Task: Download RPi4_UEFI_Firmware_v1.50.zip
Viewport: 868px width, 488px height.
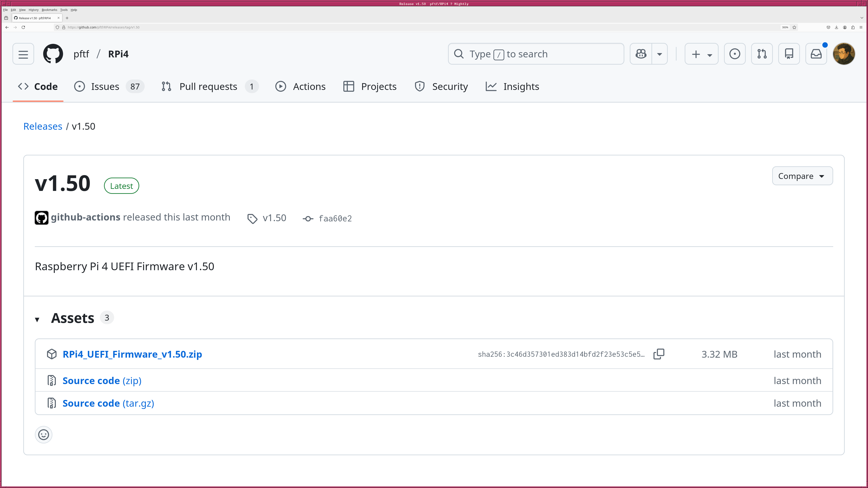Action: 132,354
